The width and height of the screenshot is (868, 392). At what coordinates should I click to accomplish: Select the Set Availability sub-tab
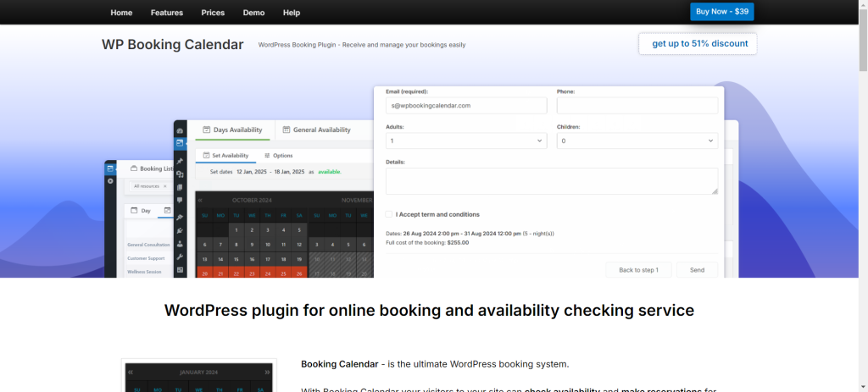tap(225, 156)
